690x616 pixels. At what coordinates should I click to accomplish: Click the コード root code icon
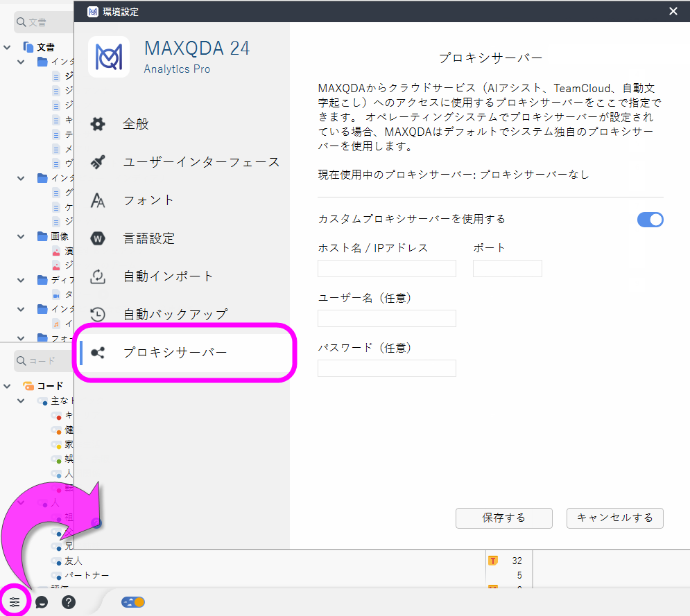click(28, 385)
